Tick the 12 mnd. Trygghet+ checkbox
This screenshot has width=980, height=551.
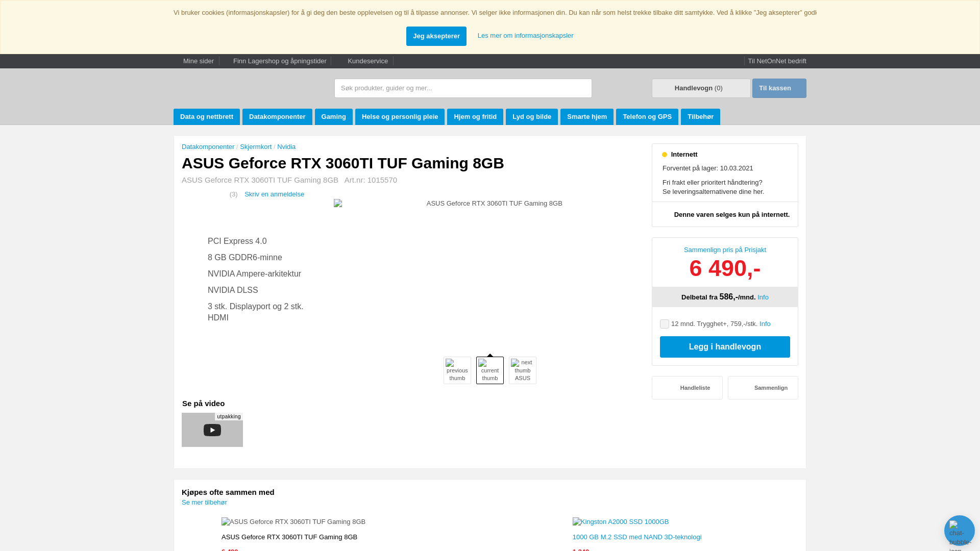click(x=664, y=324)
